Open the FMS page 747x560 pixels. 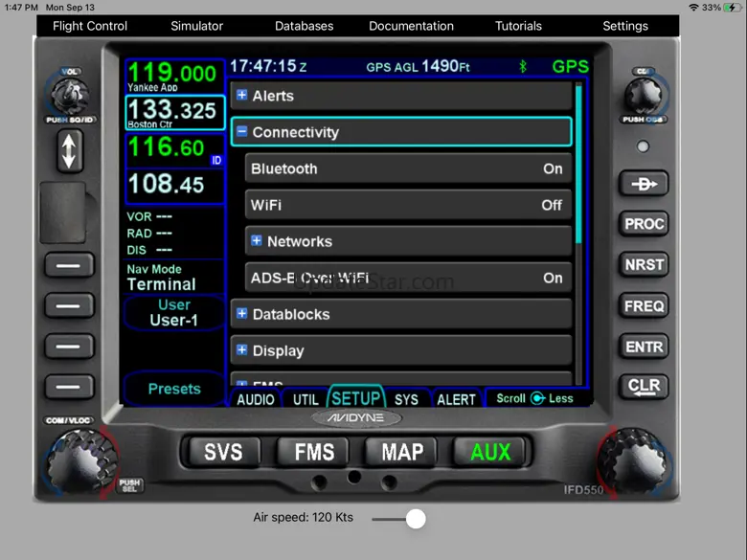[314, 452]
